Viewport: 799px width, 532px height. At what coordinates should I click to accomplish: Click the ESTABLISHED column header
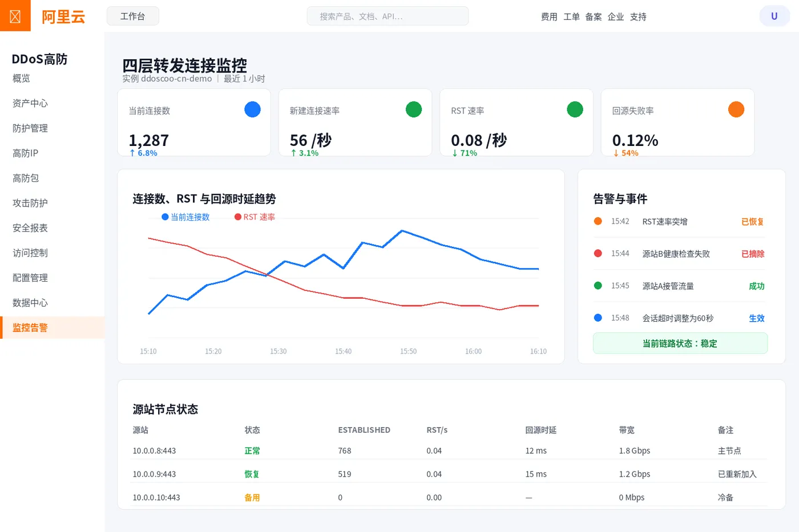coord(364,430)
